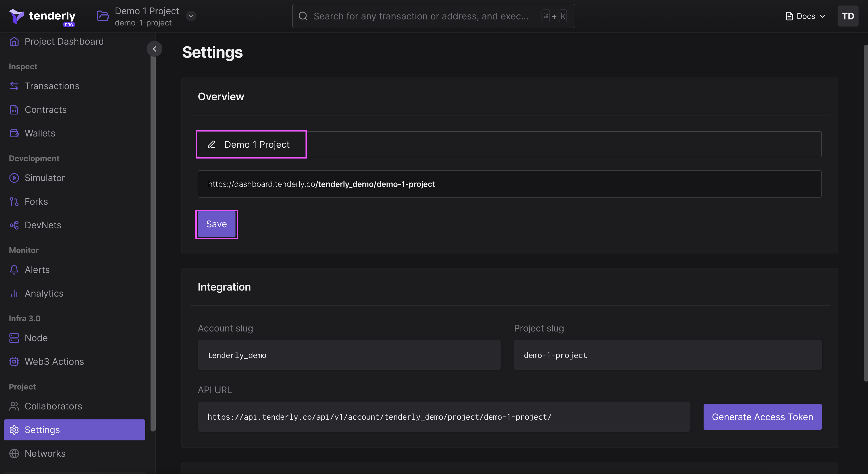Click the Docs document icon

click(x=789, y=16)
